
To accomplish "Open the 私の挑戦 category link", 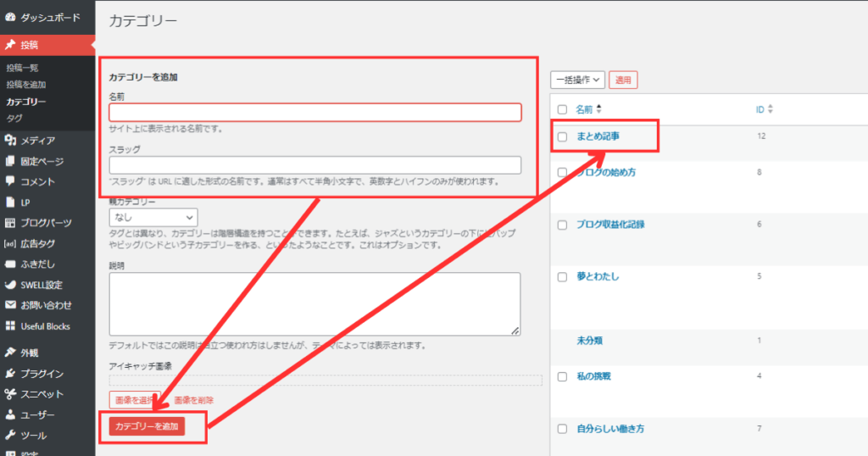I will (593, 375).
